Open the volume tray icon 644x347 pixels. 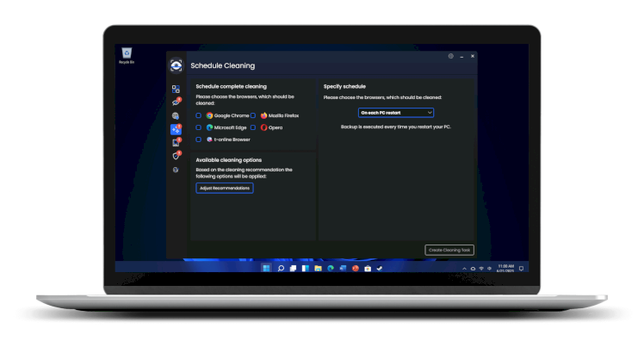click(x=489, y=269)
